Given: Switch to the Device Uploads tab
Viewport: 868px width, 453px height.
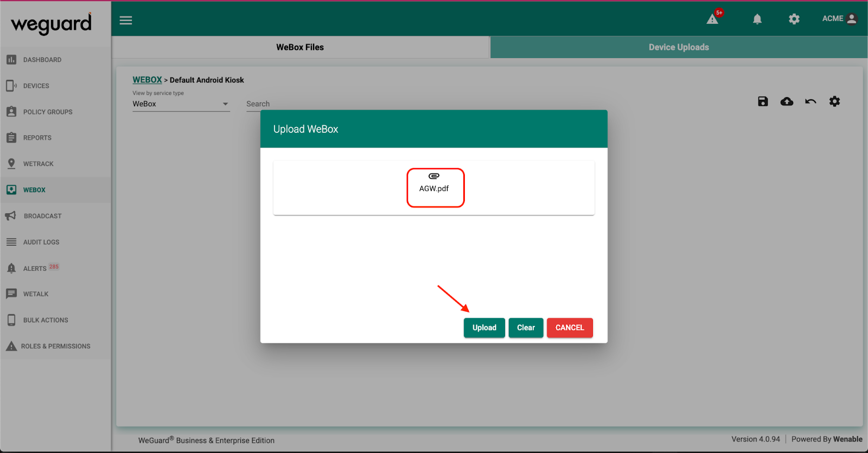Looking at the screenshot, I should coord(679,47).
